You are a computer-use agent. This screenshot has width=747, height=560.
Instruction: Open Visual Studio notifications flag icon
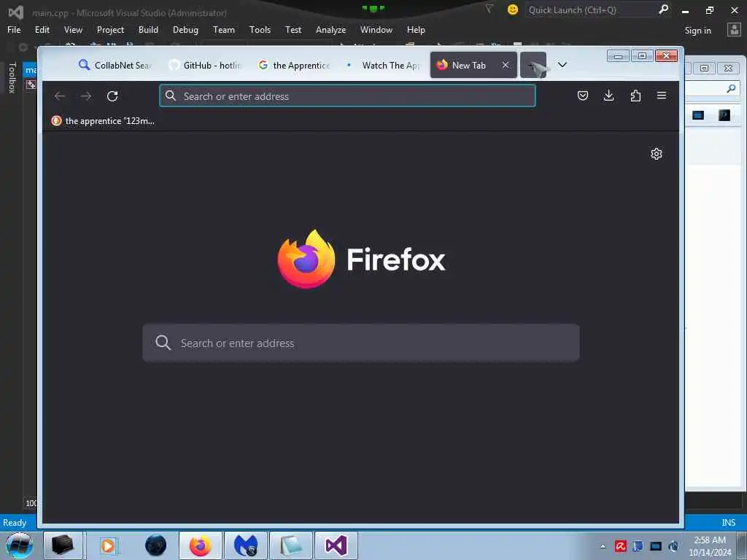pyautogui.click(x=489, y=9)
